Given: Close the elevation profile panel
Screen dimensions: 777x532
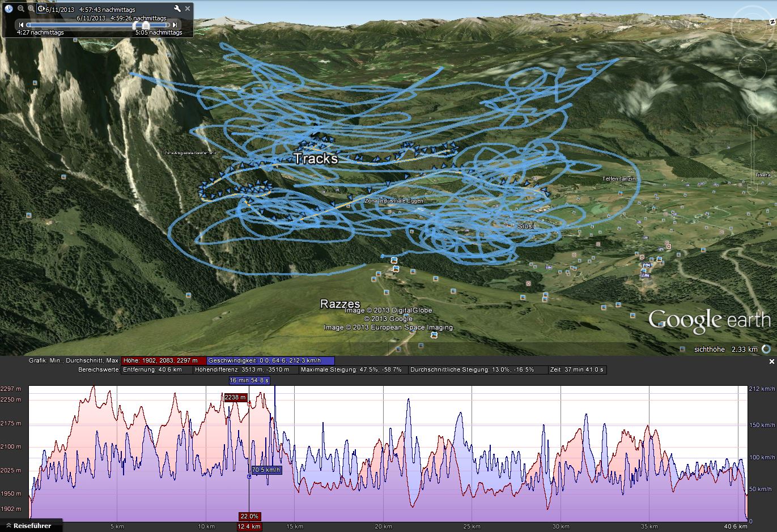Looking at the screenshot, I should [771, 361].
